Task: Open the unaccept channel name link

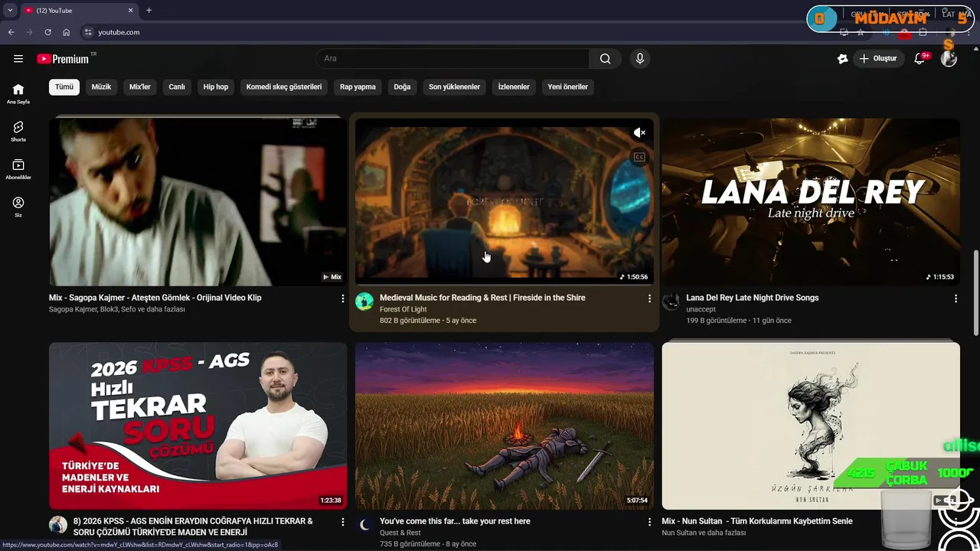Action: tap(701, 309)
